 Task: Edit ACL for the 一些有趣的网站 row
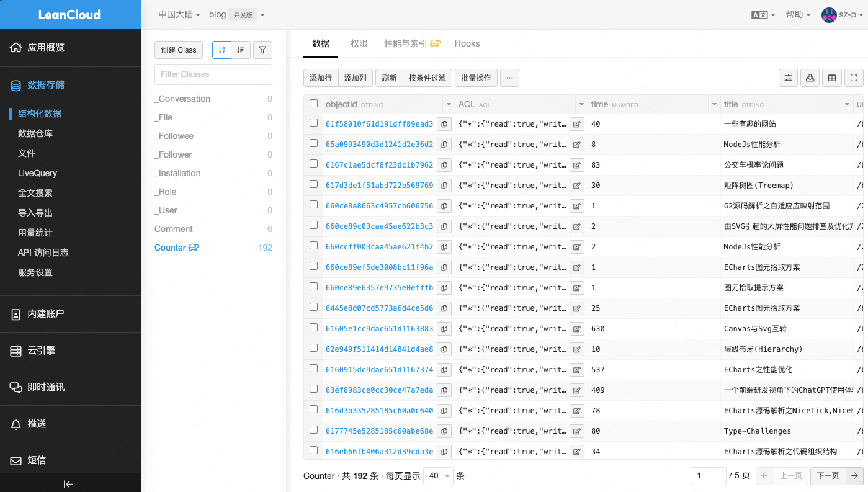[x=577, y=124]
